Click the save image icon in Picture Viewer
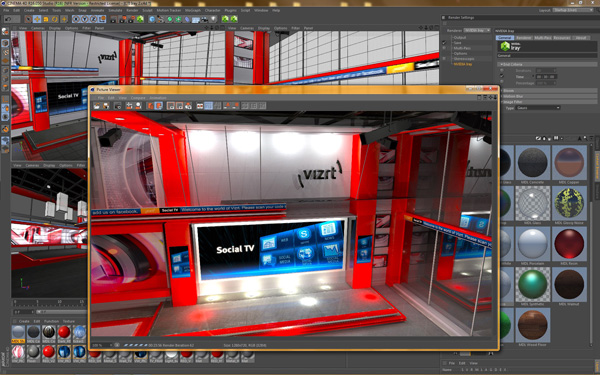The height and width of the screenshot is (375, 600). 105,106
